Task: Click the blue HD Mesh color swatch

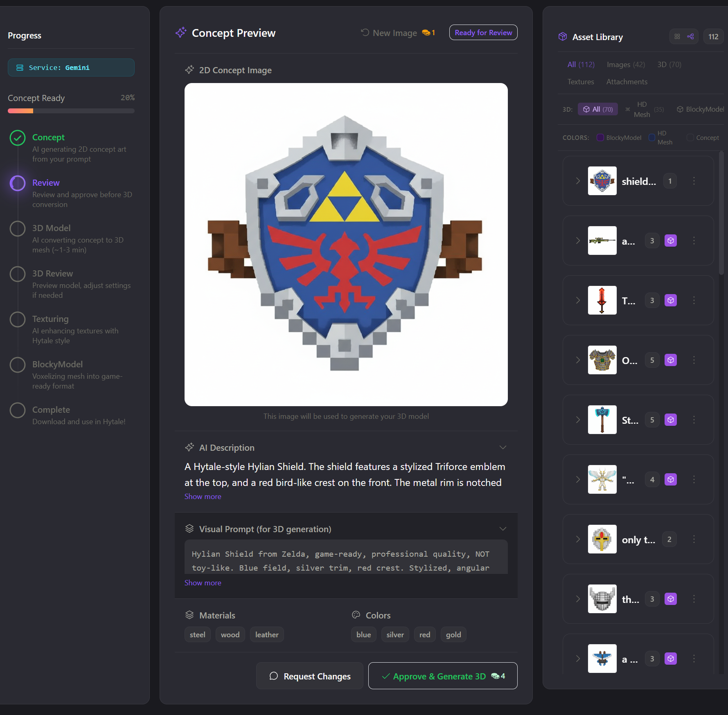Action: click(652, 138)
